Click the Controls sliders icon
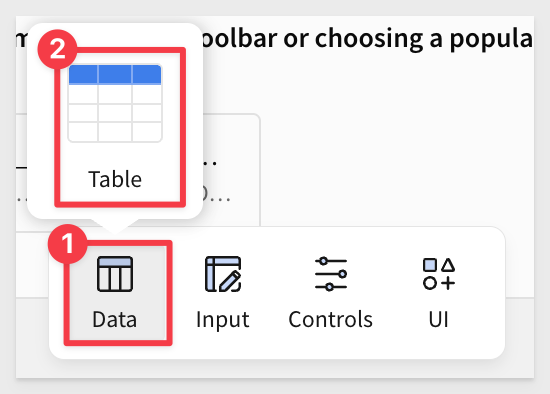The height and width of the screenshot is (394, 550). click(x=331, y=274)
